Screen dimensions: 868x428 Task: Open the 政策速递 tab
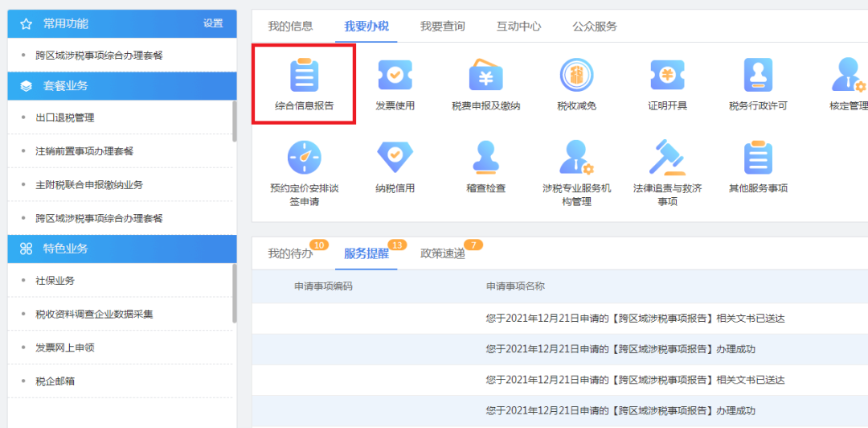[442, 254]
